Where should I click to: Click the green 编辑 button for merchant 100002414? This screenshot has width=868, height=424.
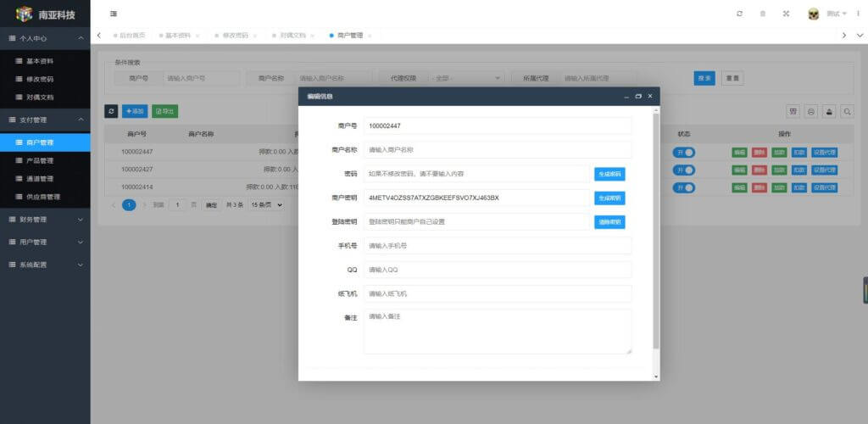pos(739,187)
